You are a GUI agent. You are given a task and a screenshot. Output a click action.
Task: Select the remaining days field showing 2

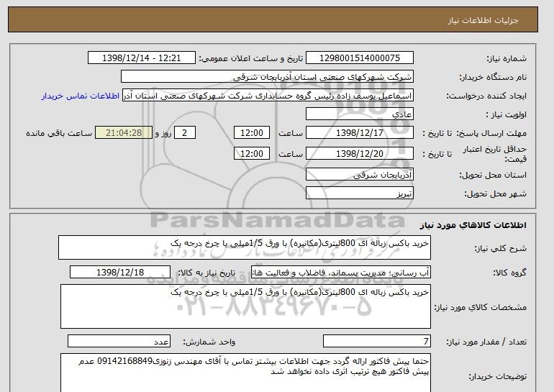tap(184, 133)
